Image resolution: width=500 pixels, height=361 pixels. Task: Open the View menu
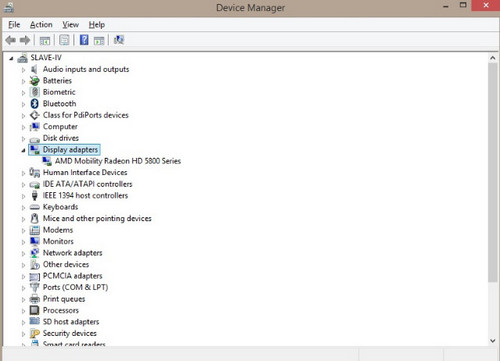tap(70, 25)
